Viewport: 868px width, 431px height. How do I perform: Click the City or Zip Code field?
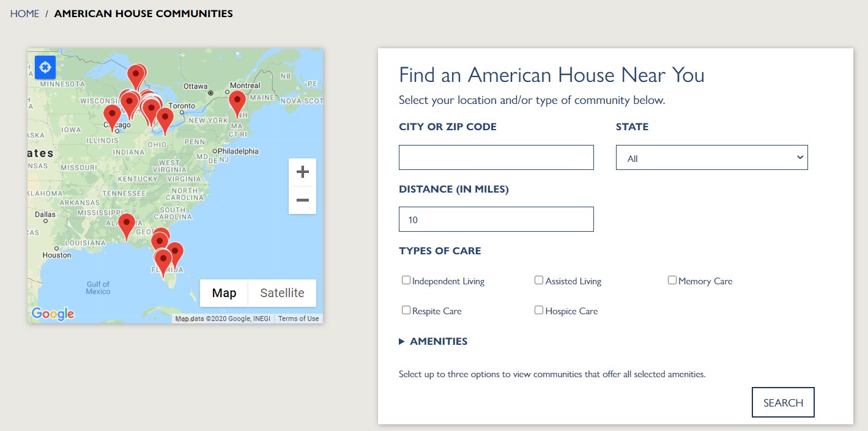(496, 158)
